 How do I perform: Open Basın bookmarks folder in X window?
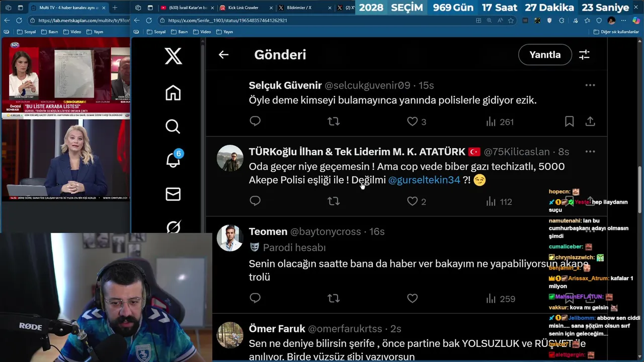pos(179,32)
